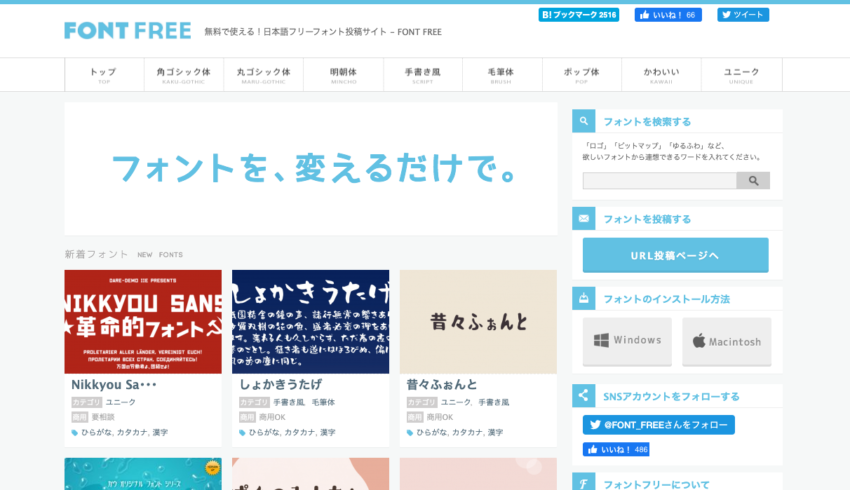This screenshot has width=850, height=490.
Task: Click the search icon beside フォントを検索する
Action: coord(583,121)
